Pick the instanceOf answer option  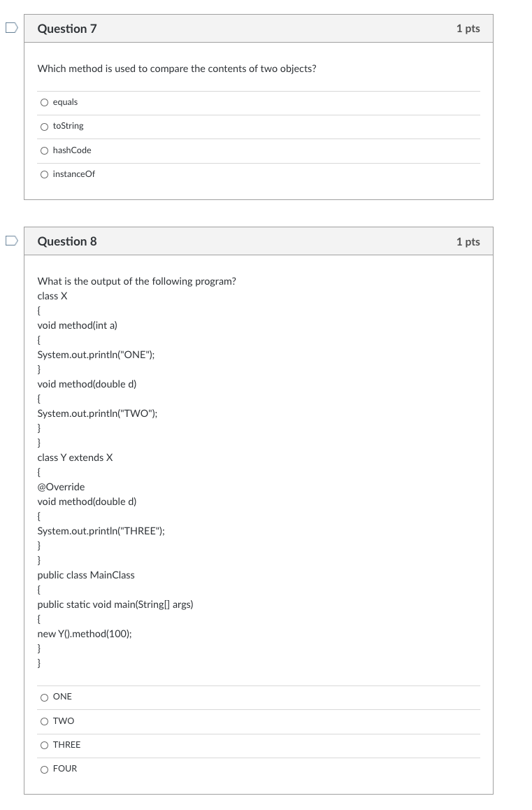[x=45, y=174]
